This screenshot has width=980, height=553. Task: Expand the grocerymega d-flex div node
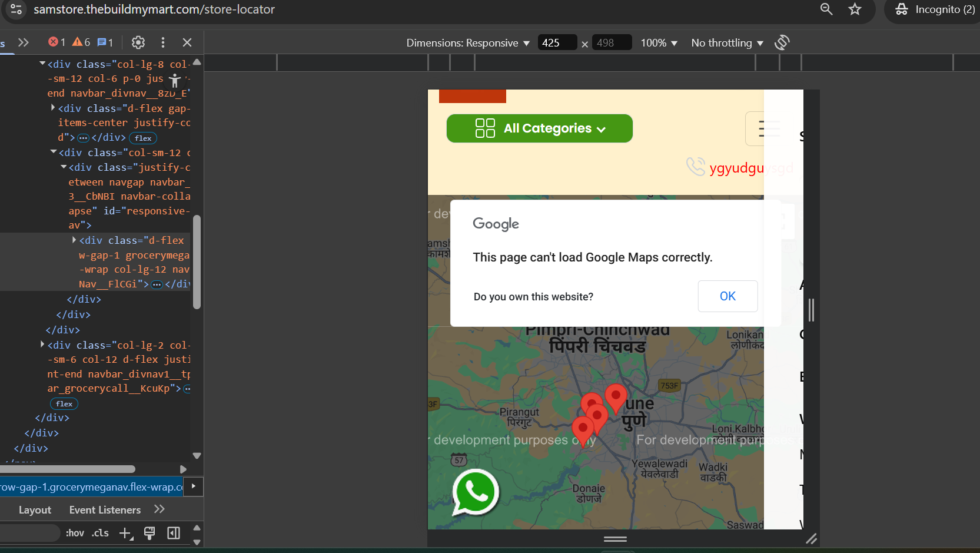coord(74,240)
